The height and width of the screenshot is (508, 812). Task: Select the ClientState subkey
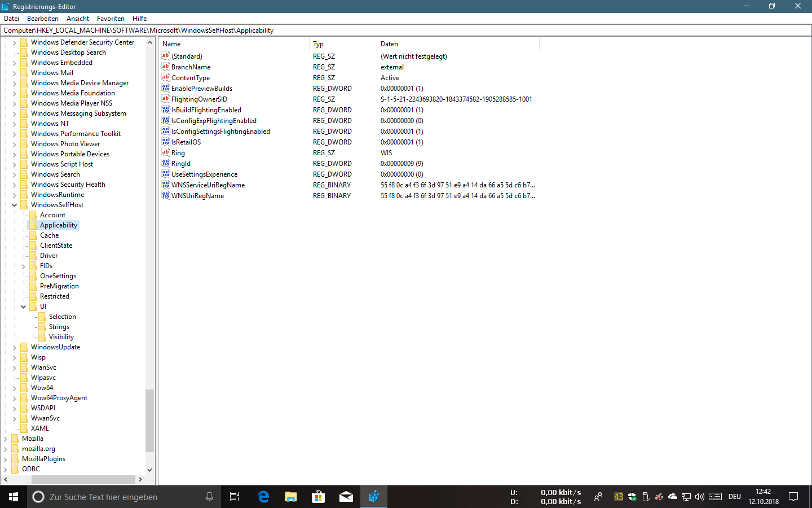[56, 246]
